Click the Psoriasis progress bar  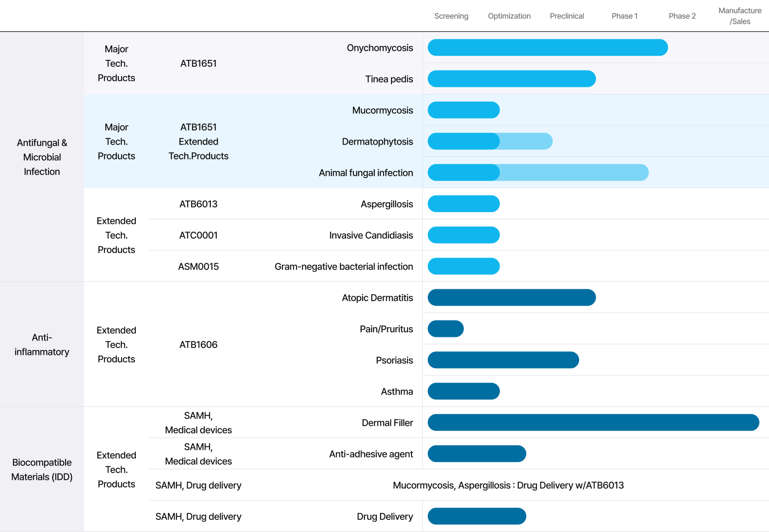503,360
